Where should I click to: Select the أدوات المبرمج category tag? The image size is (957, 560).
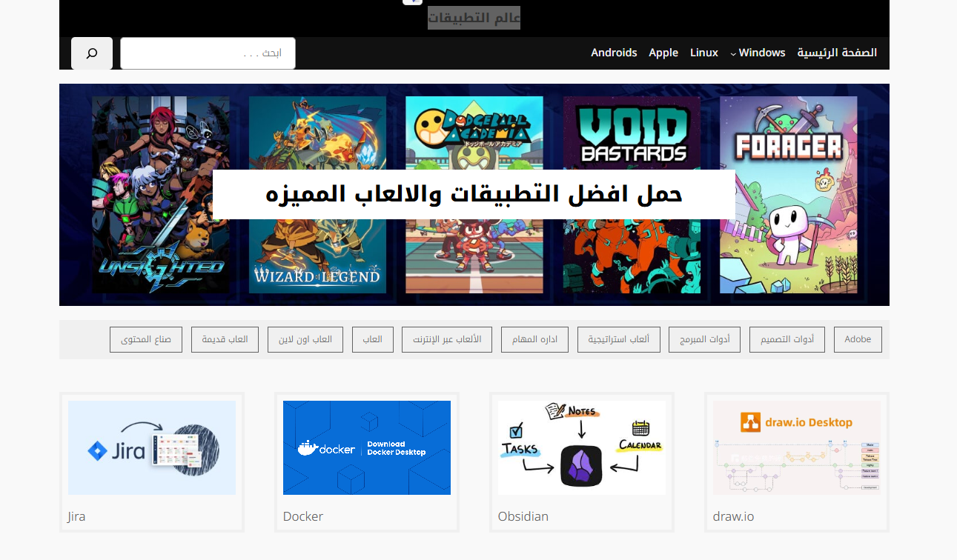point(704,339)
